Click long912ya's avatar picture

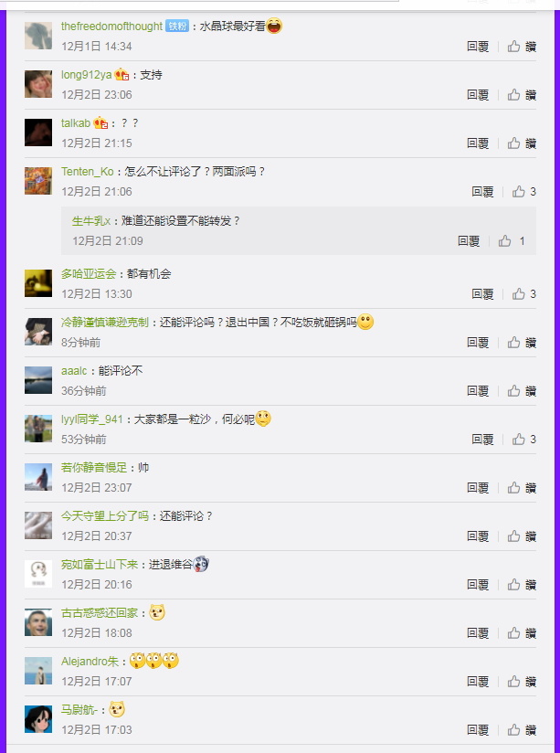tap(38, 84)
